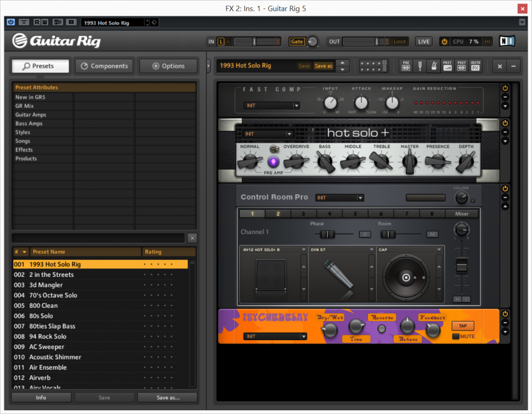This screenshot has width=532, height=414.
Task: Enable the output Limit
Action: [x=399, y=41]
